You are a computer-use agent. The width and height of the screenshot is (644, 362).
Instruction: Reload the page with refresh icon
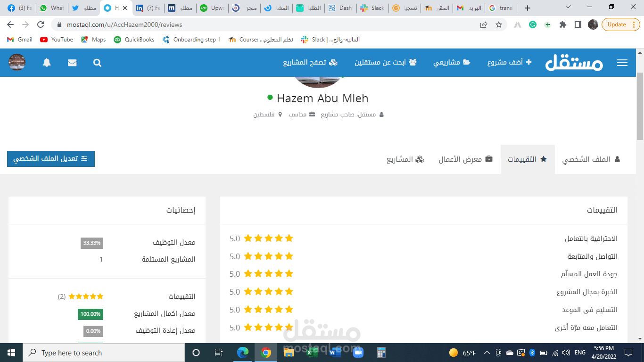41,25
